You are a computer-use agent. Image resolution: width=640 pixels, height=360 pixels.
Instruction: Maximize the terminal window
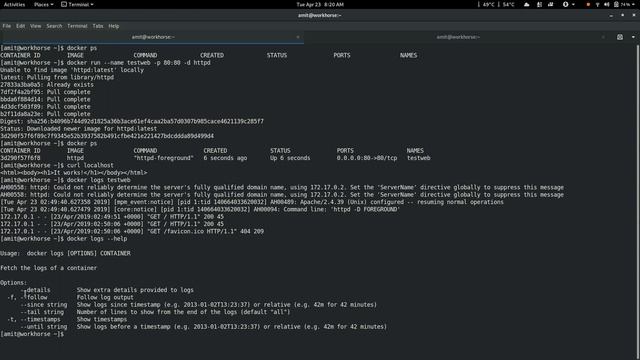[622, 16]
